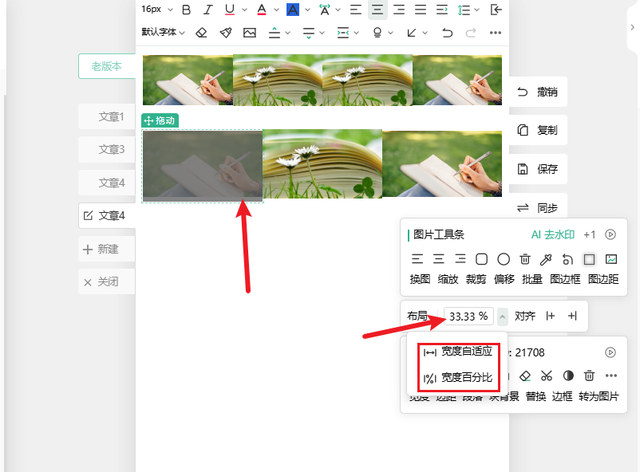Close article with 关闭
The image size is (640, 472).
tap(107, 282)
